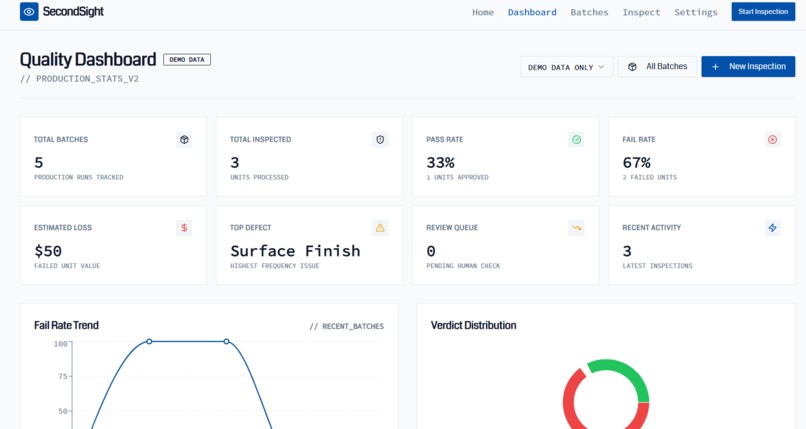Click the first 100% data point on trend chart
Image resolution: width=806 pixels, height=429 pixels.
tap(149, 341)
